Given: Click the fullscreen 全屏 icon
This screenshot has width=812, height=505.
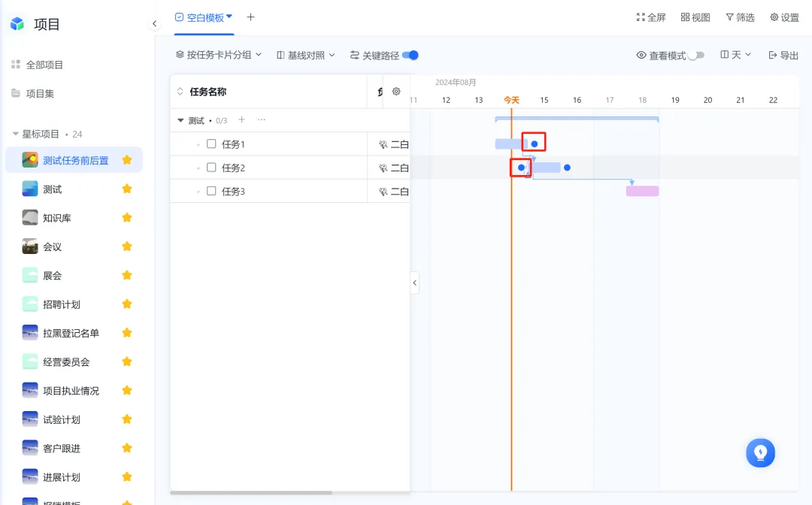Looking at the screenshot, I should (x=641, y=17).
